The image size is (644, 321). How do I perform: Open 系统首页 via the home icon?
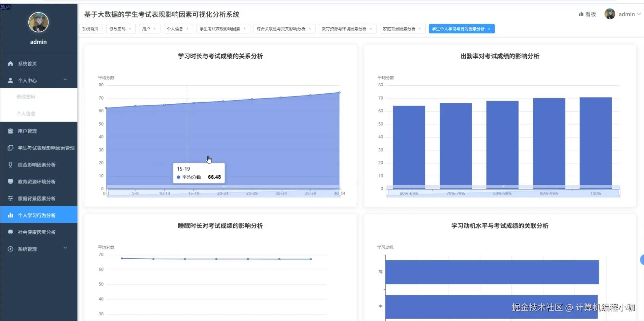[11, 63]
